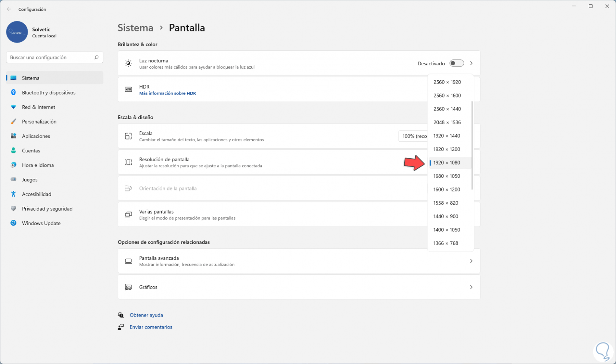Expand Luz nocturna settings chevron
Screen dimensions: 616x364
[471, 63]
